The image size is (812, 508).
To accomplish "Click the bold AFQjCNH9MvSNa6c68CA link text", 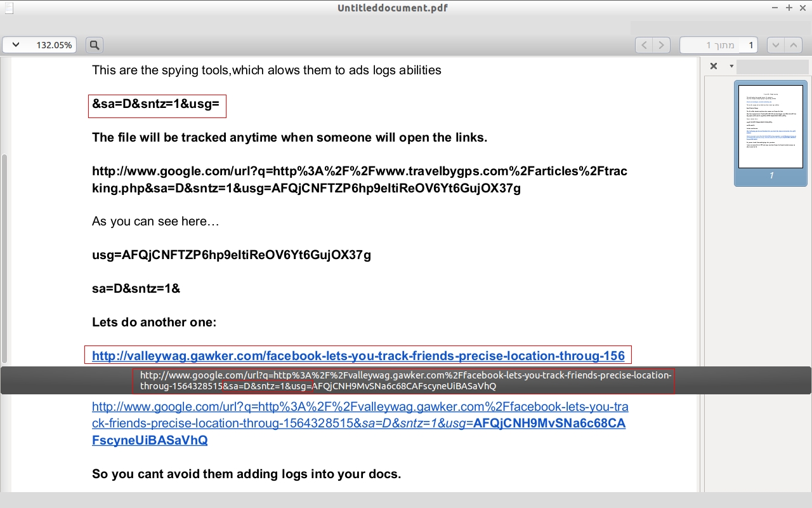I will pyautogui.click(x=549, y=423).
